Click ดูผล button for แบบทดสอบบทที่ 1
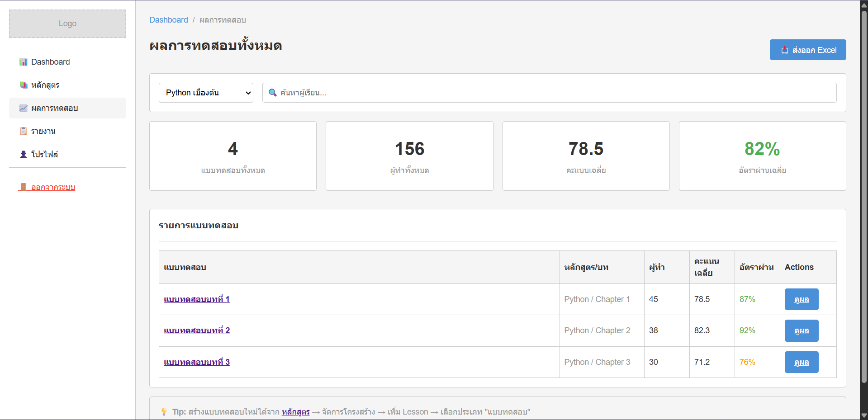The height and width of the screenshot is (420, 868). pyautogui.click(x=801, y=299)
